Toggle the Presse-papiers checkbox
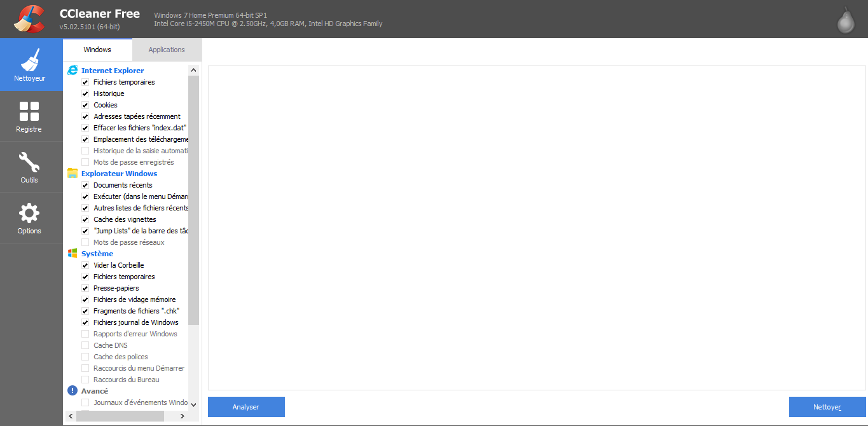868x426 pixels. tap(85, 288)
